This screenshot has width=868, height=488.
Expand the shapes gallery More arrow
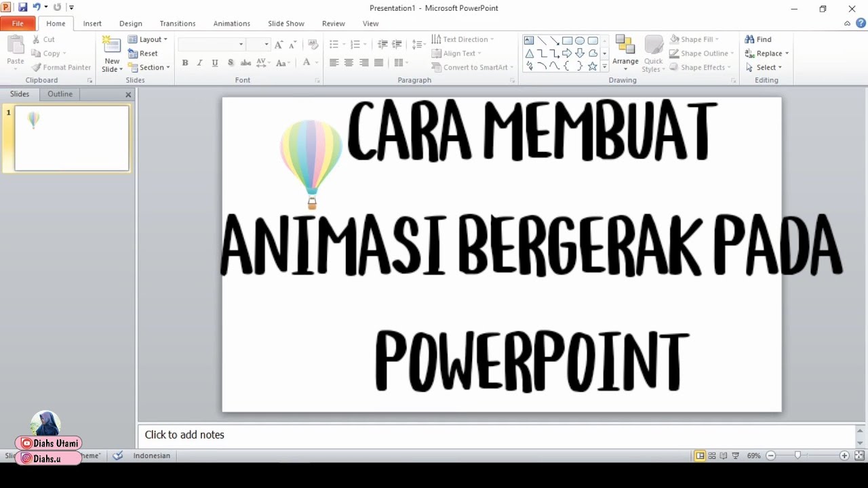click(604, 66)
